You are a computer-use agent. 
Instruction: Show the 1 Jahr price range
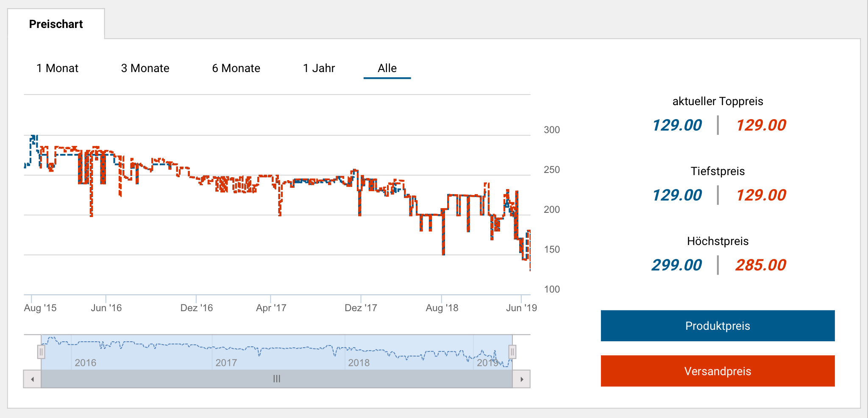click(x=319, y=68)
